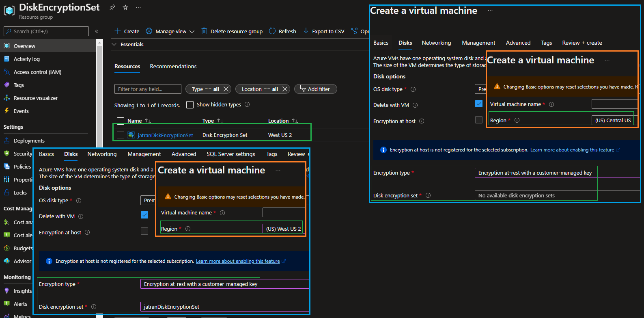
Task: Sort resources by Location column
Action: (283, 121)
